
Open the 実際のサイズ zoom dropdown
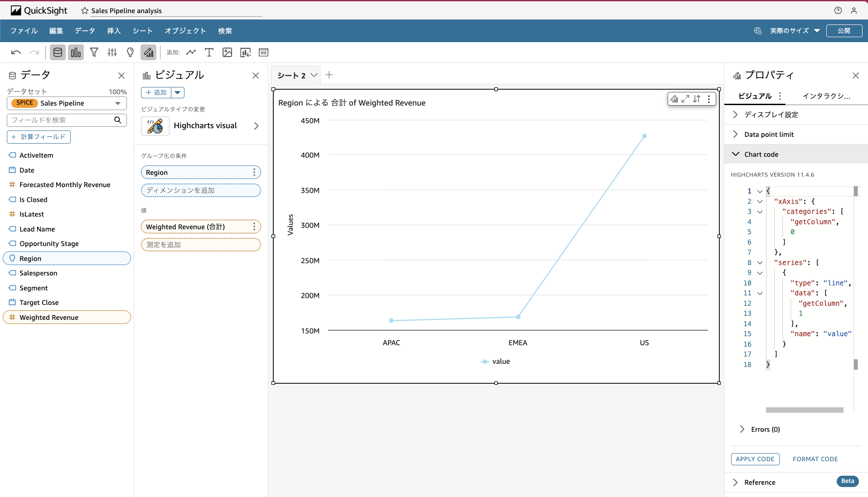pyautogui.click(x=795, y=31)
